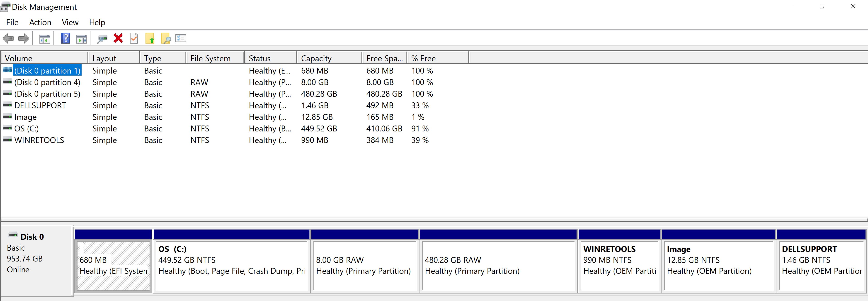This screenshot has width=868, height=301.
Task: Click RAW file system of partition 4 row
Action: tap(199, 82)
